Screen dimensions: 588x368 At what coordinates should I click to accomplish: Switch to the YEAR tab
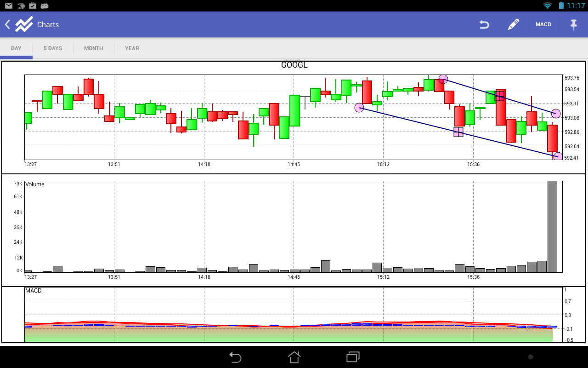pos(132,48)
